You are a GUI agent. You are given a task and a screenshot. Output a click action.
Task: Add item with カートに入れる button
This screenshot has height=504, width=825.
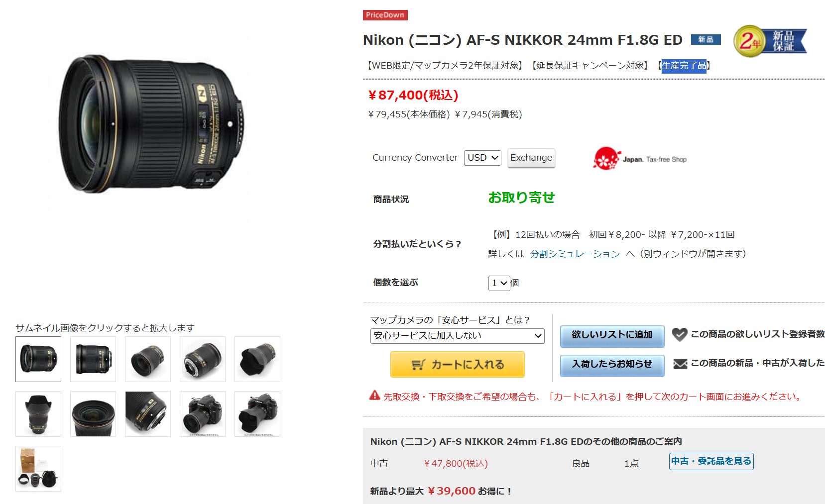(457, 365)
